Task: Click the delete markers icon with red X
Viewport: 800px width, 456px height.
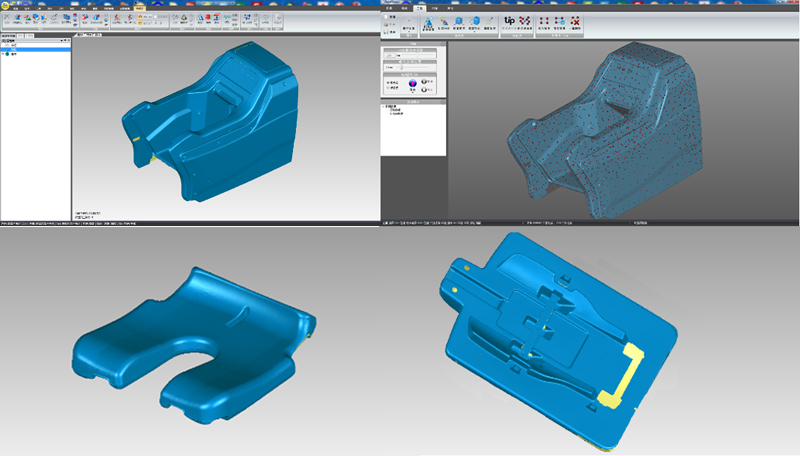Action: tap(576, 20)
